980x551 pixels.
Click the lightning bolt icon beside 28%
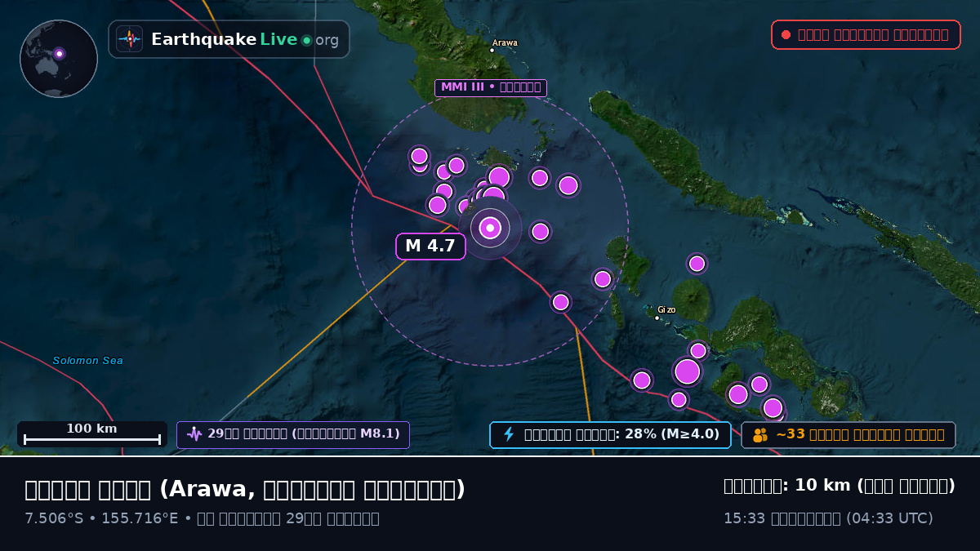click(509, 434)
